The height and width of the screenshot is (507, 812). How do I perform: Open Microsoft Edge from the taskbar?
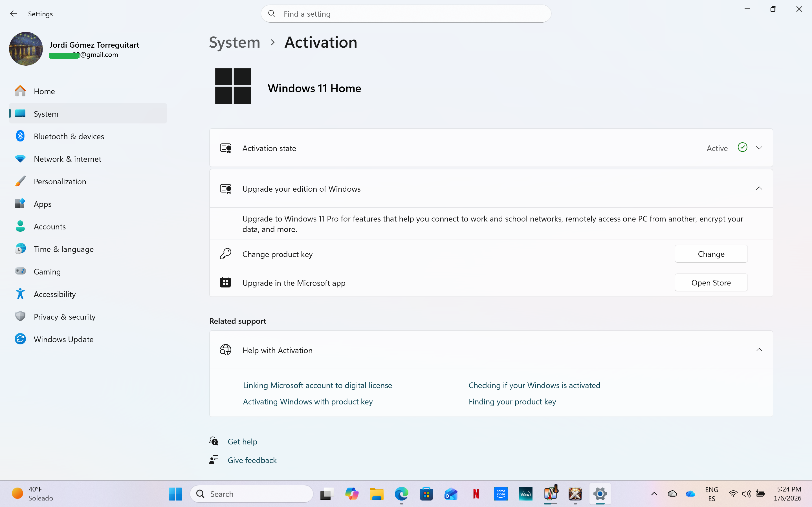[401, 494]
